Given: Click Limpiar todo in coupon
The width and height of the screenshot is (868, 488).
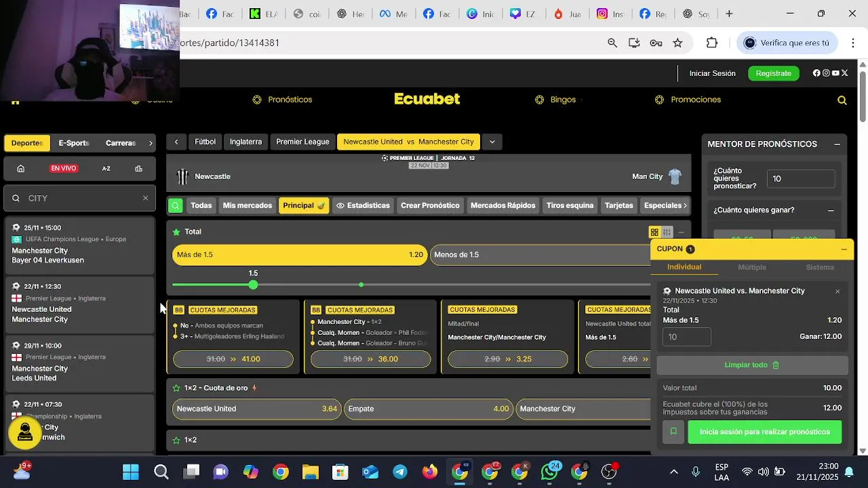Looking at the screenshot, I should pos(752,365).
